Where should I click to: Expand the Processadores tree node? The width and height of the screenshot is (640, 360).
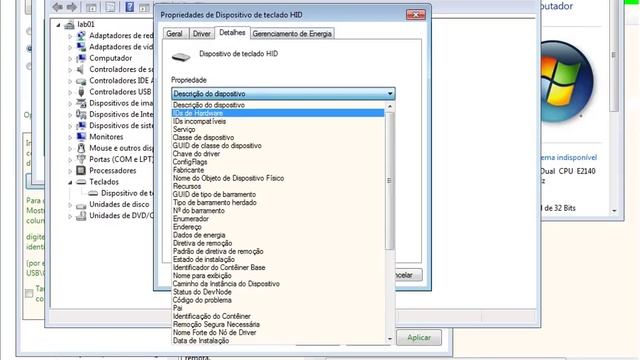tap(70, 171)
